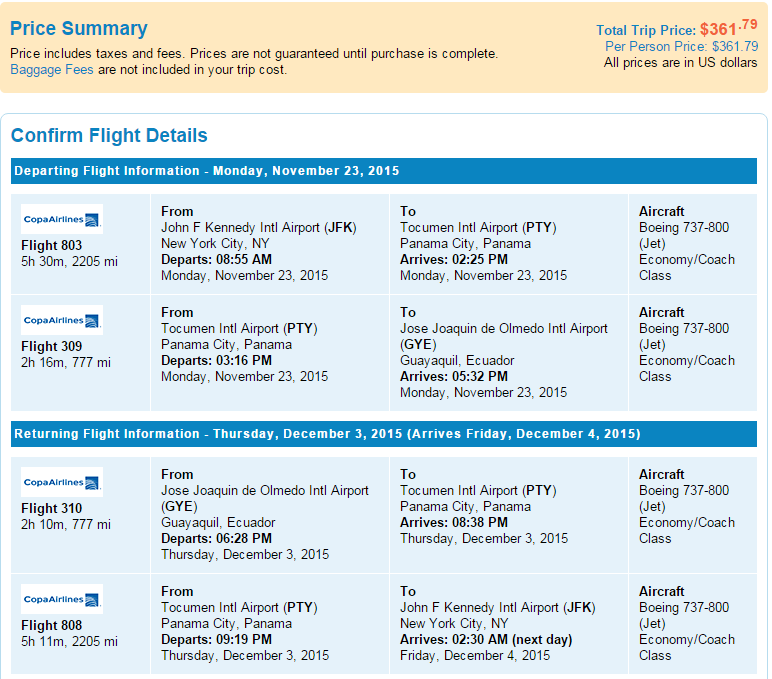Click the Arrives 05:32 PM time in Guayaquil
772x679 pixels.
point(454,376)
